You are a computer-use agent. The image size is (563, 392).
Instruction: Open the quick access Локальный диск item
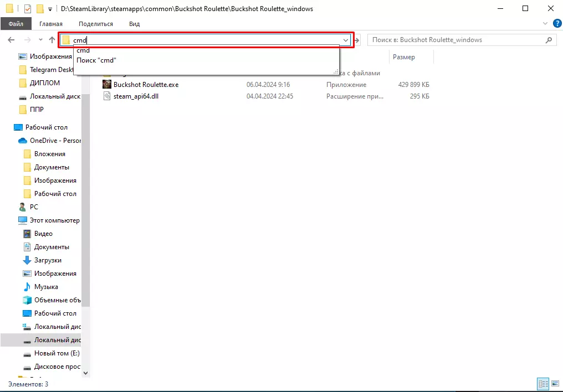(55, 96)
